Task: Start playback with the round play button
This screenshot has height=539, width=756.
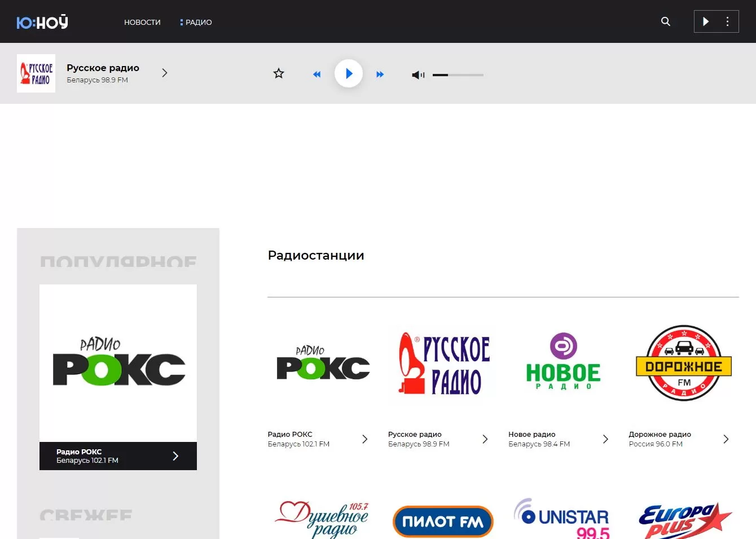Action: (349, 73)
